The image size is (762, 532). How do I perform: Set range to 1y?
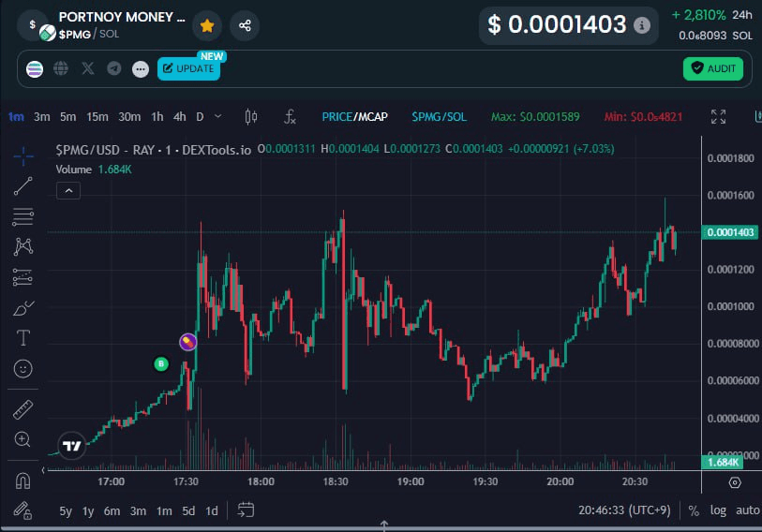click(x=88, y=510)
